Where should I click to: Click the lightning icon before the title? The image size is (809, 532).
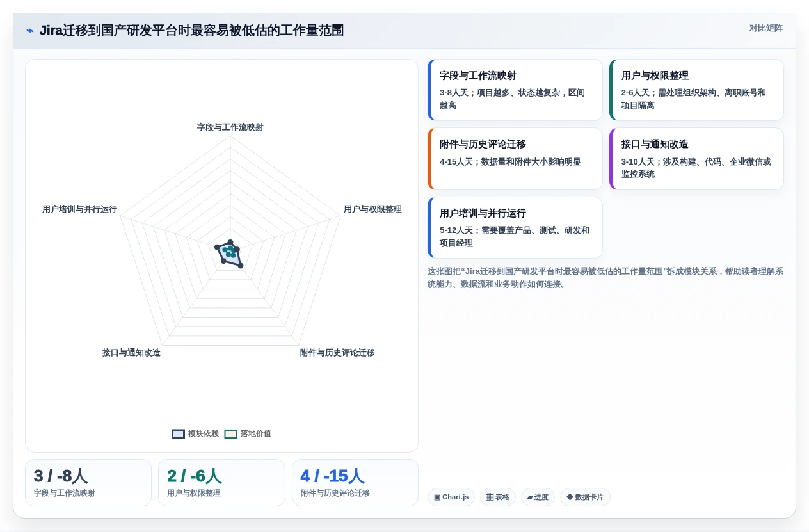point(30,30)
